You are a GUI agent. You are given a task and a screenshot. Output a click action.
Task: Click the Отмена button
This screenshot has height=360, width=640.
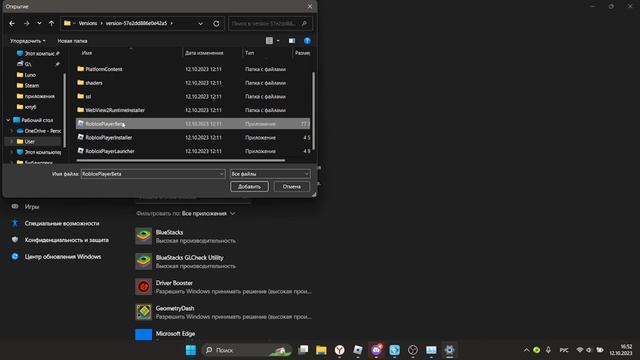(x=291, y=187)
